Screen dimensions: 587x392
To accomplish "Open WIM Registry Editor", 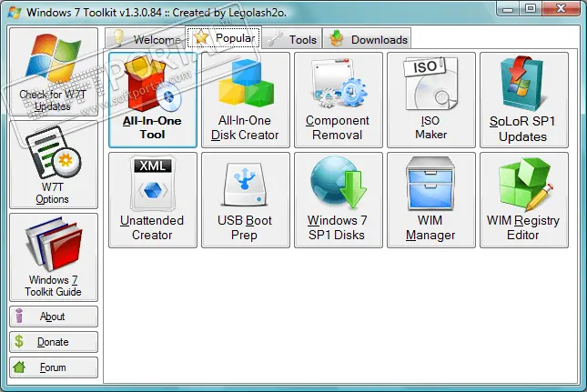I will click(x=523, y=200).
